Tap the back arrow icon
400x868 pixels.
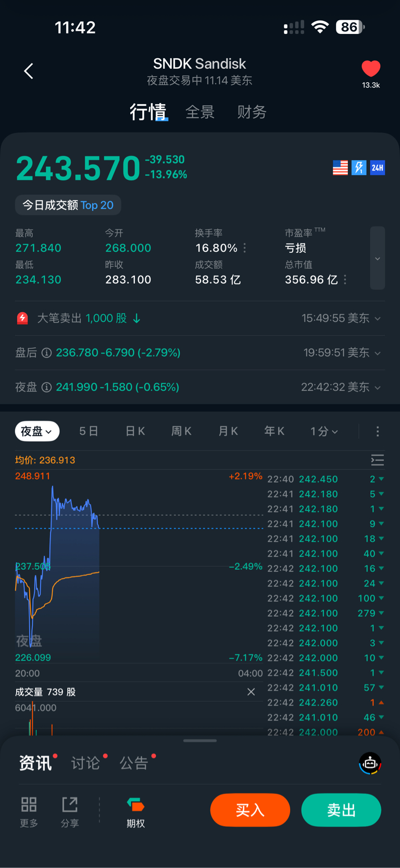click(x=29, y=71)
